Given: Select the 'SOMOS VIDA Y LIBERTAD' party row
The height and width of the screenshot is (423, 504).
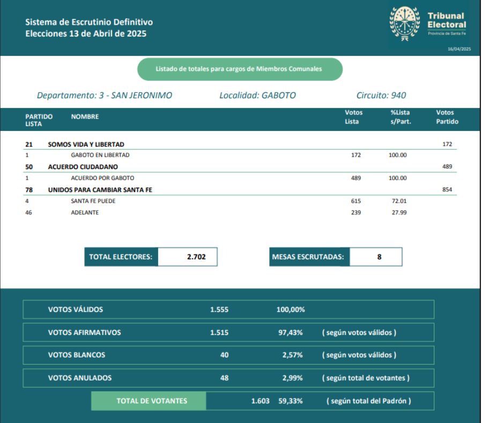Looking at the screenshot, I should (x=86, y=144).
